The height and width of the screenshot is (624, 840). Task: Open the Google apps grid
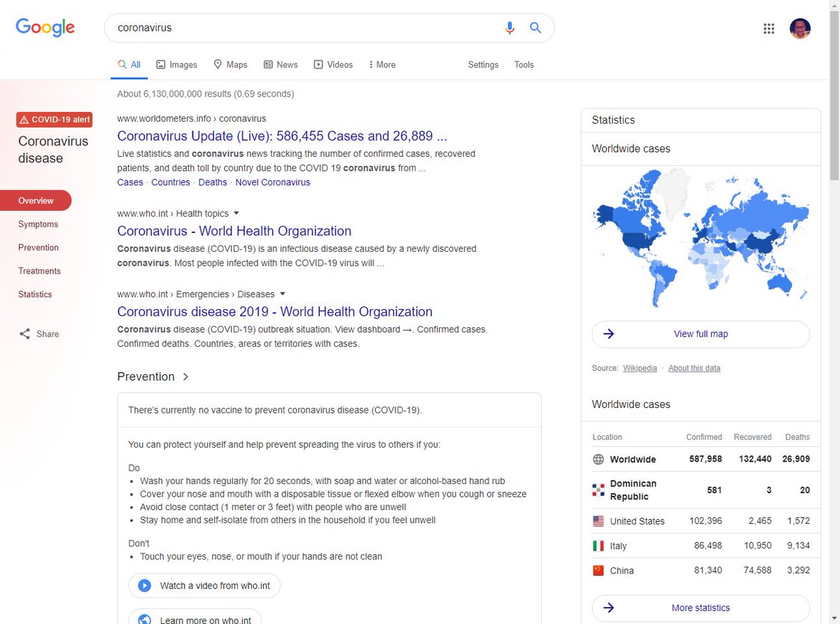[x=769, y=29]
